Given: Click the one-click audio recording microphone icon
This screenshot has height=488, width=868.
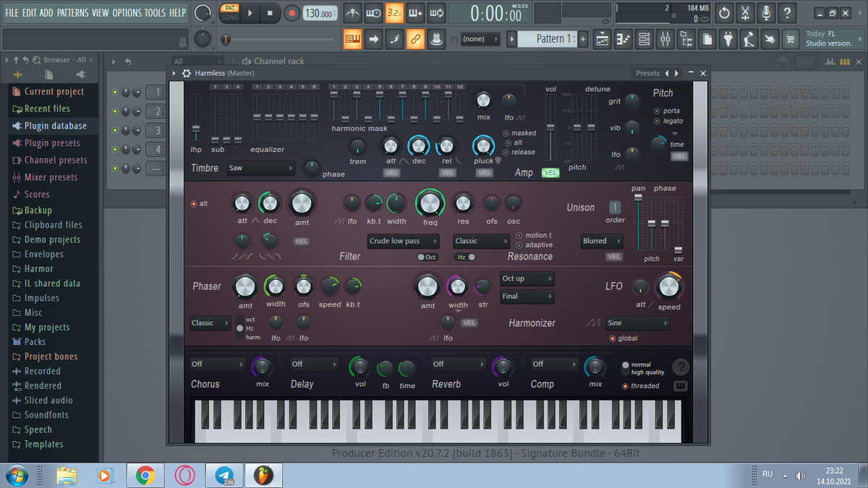Looking at the screenshot, I should pyautogui.click(x=766, y=12).
